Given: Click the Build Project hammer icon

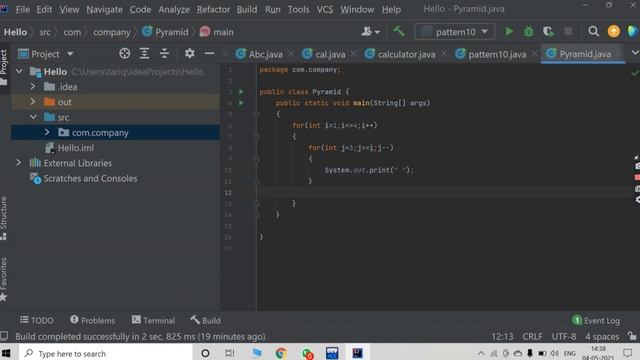Looking at the screenshot, I should [x=399, y=31].
